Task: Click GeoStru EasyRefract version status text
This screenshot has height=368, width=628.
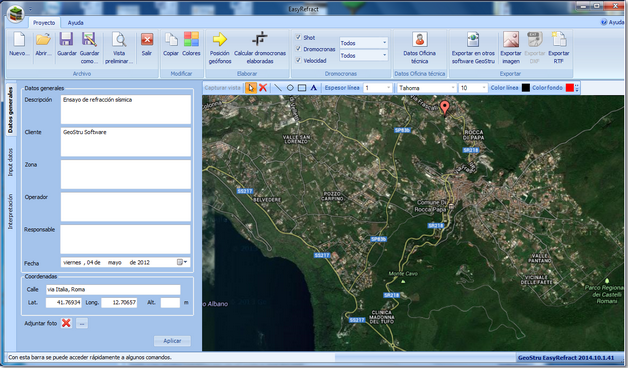Action: pos(566,358)
